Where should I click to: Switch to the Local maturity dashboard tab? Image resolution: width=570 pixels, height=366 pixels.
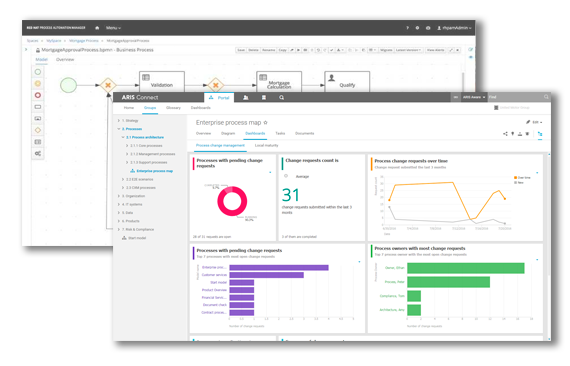pyautogui.click(x=266, y=145)
